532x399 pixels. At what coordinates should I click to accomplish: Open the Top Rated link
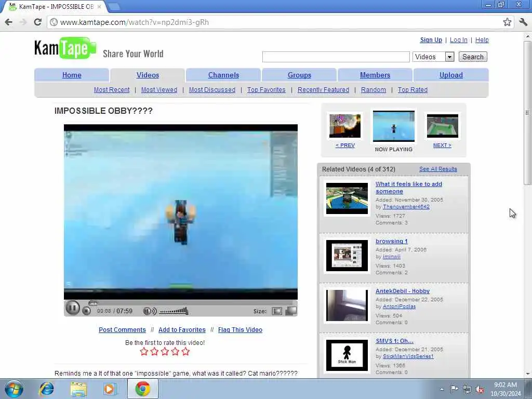[413, 89]
